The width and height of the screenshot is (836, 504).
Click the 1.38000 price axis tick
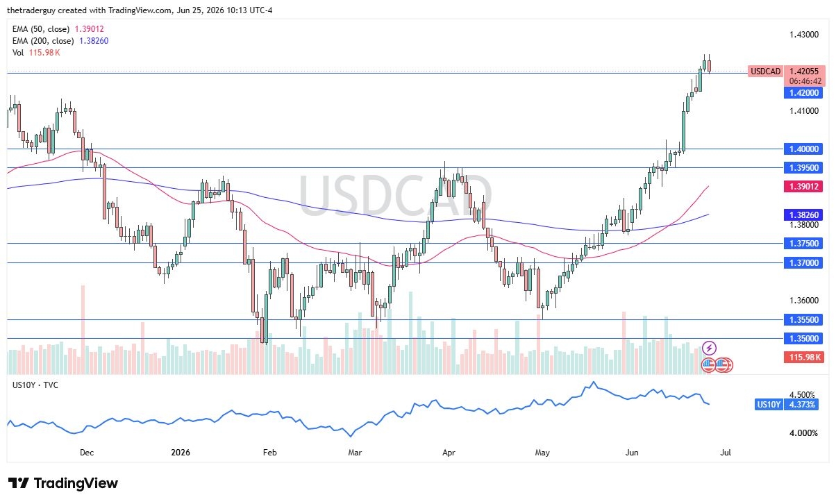coord(804,225)
